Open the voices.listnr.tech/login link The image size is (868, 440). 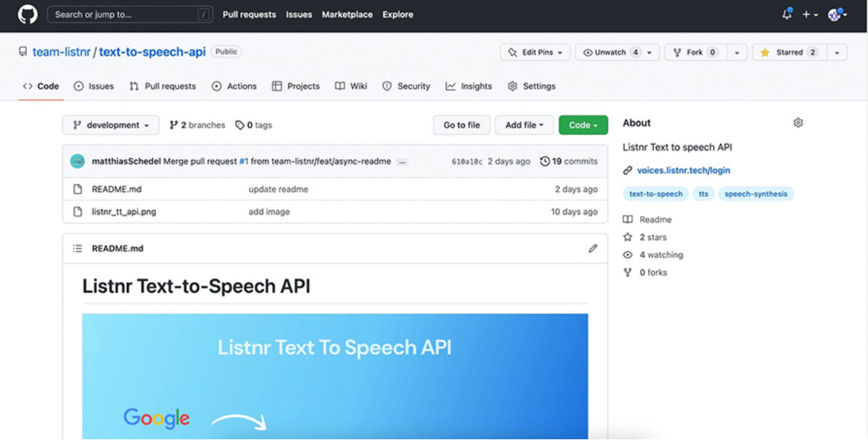[x=684, y=170]
